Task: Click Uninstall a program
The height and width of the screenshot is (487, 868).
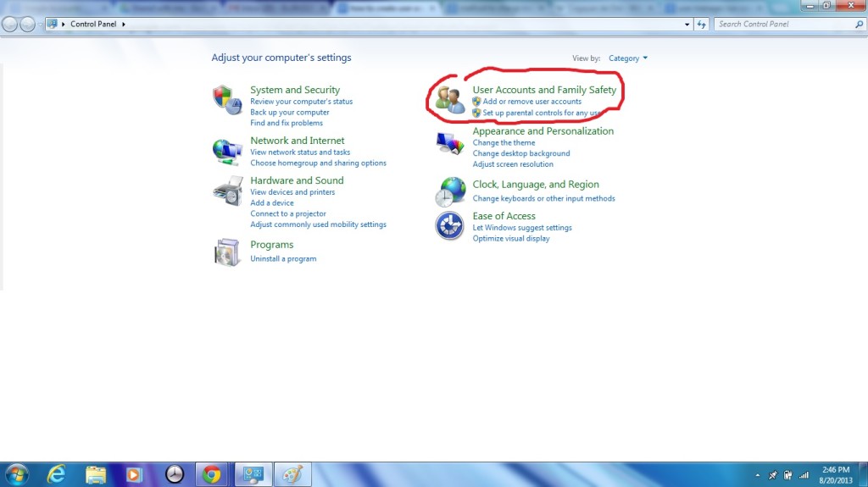Action: [x=283, y=259]
